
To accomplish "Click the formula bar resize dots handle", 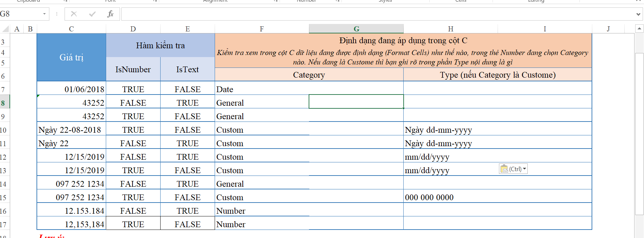I will pyautogui.click(x=57, y=14).
